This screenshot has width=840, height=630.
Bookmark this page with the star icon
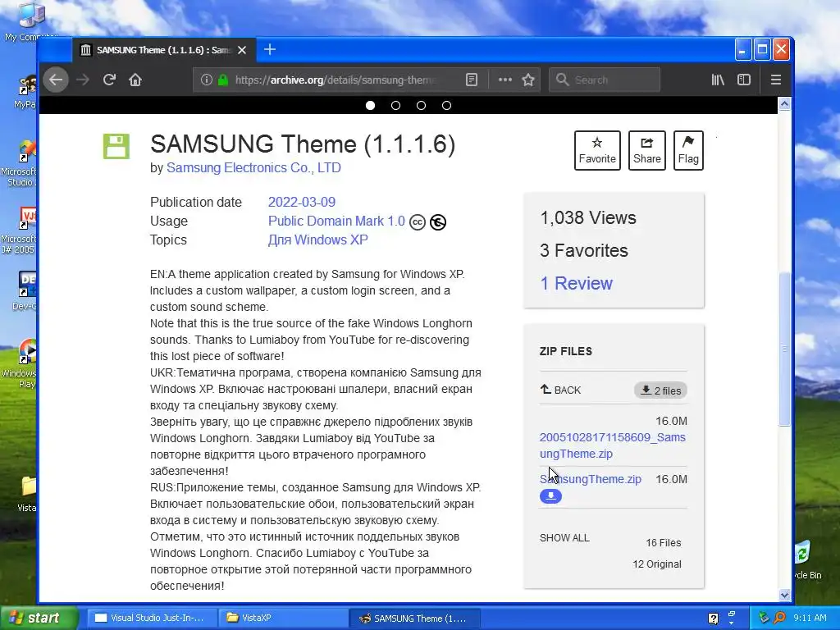528,80
